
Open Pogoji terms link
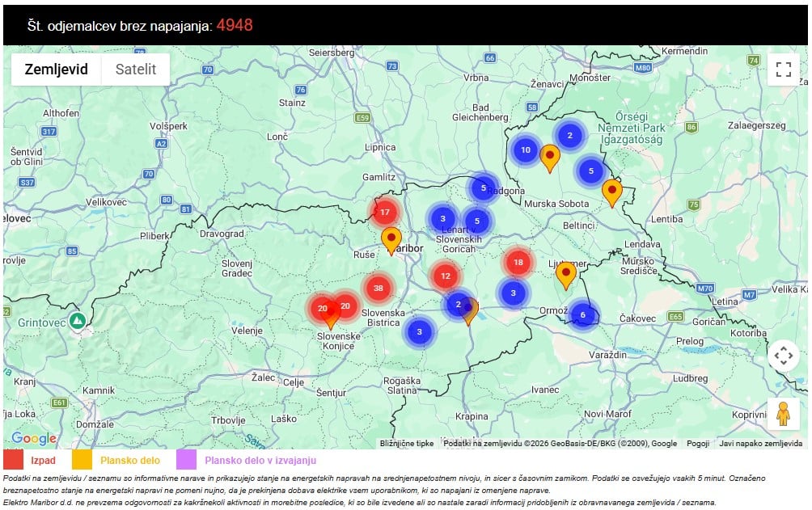click(697, 443)
